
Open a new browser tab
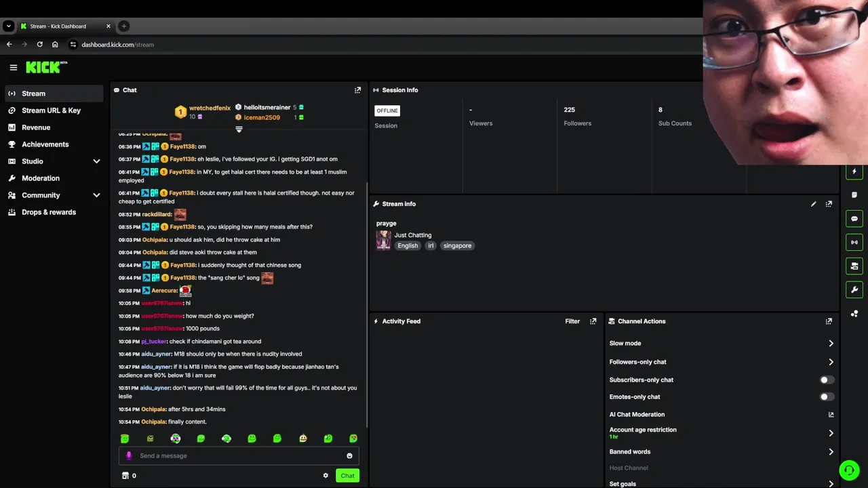pos(123,26)
